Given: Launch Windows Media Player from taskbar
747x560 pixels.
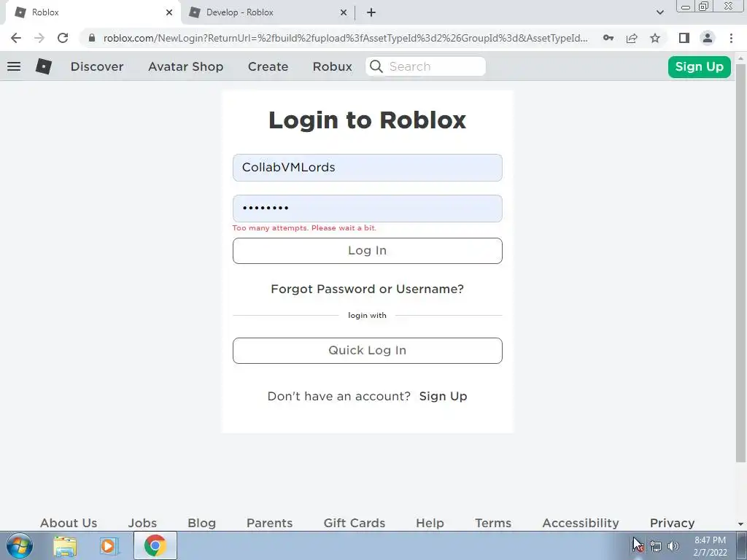Looking at the screenshot, I should click(x=109, y=545).
